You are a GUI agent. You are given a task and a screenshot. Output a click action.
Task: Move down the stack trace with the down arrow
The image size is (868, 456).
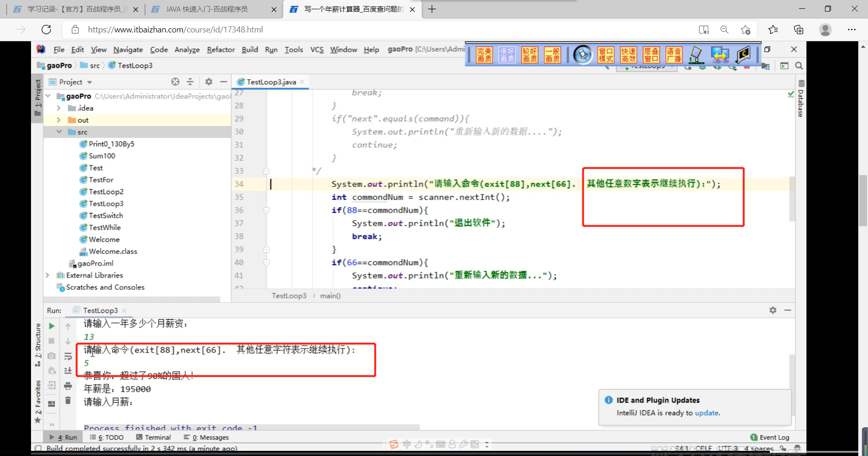[x=68, y=342]
